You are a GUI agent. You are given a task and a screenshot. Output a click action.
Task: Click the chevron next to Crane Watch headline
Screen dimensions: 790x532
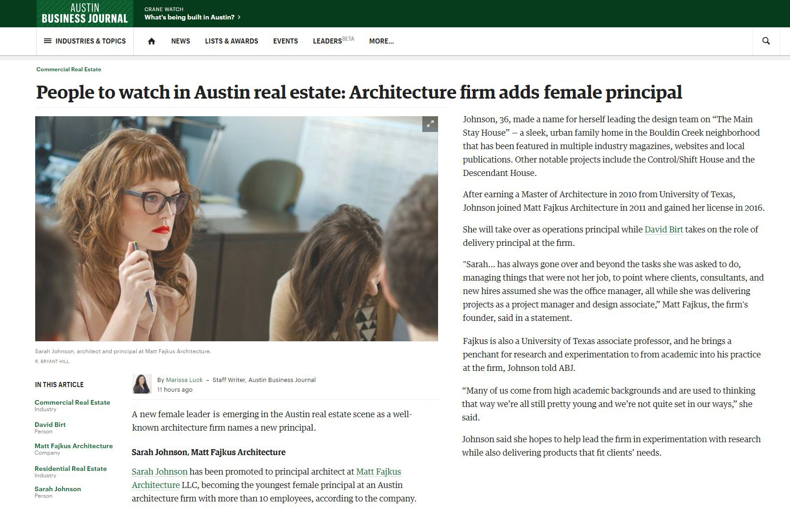pos(239,17)
